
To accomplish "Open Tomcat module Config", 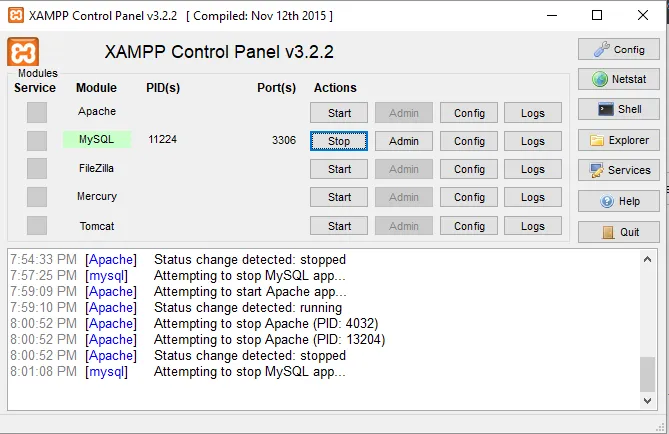I will click(469, 226).
